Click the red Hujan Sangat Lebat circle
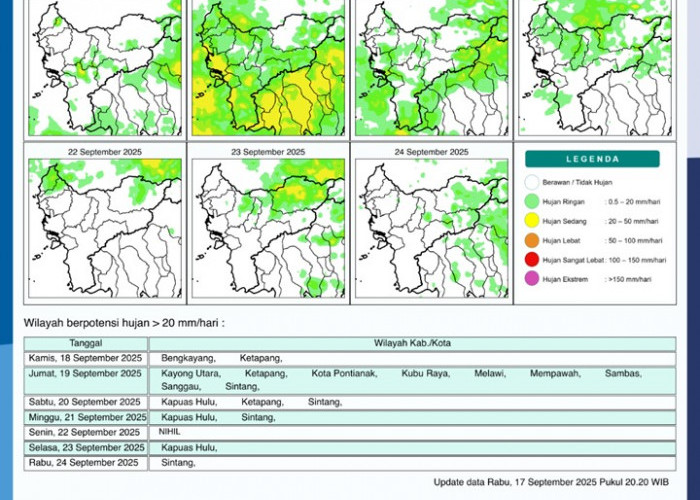 click(x=531, y=260)
